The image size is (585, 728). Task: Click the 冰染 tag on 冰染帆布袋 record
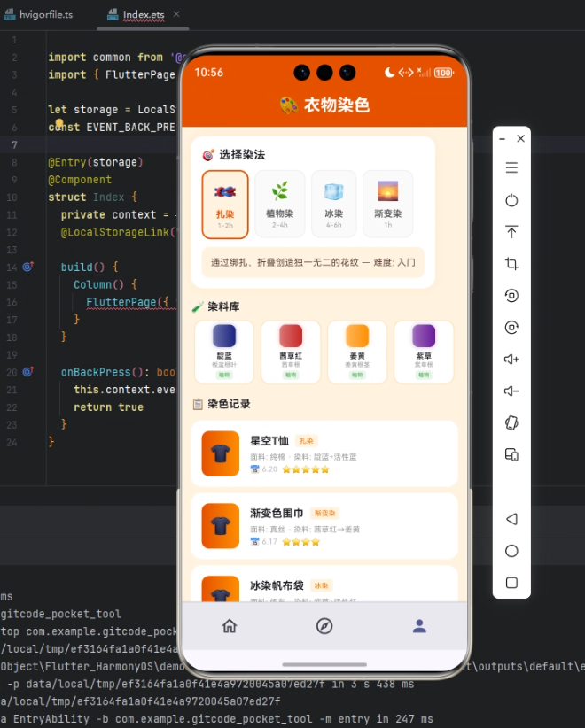click(321, 585)
